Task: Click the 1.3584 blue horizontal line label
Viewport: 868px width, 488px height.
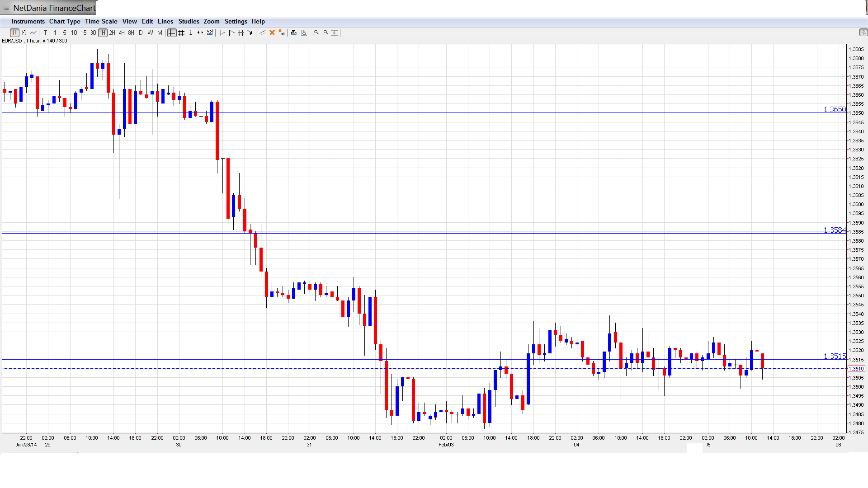Action: coord(834,230)
